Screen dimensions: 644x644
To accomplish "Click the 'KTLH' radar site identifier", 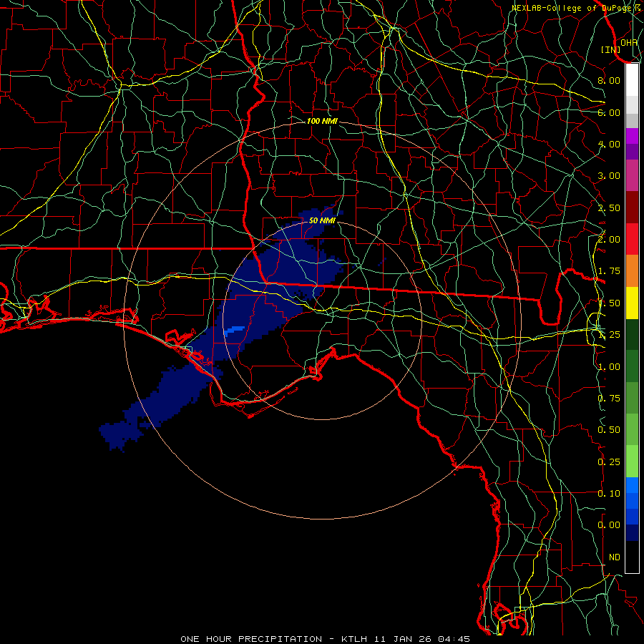I will (356, 639).
